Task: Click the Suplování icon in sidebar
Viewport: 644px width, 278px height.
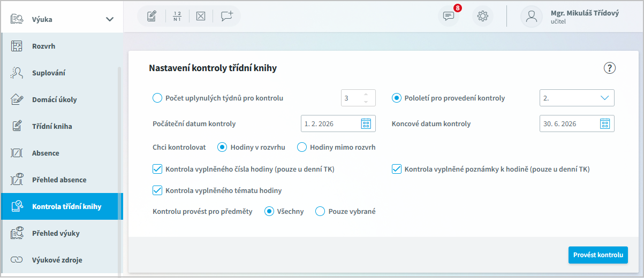Action: (x=17, y=73)
